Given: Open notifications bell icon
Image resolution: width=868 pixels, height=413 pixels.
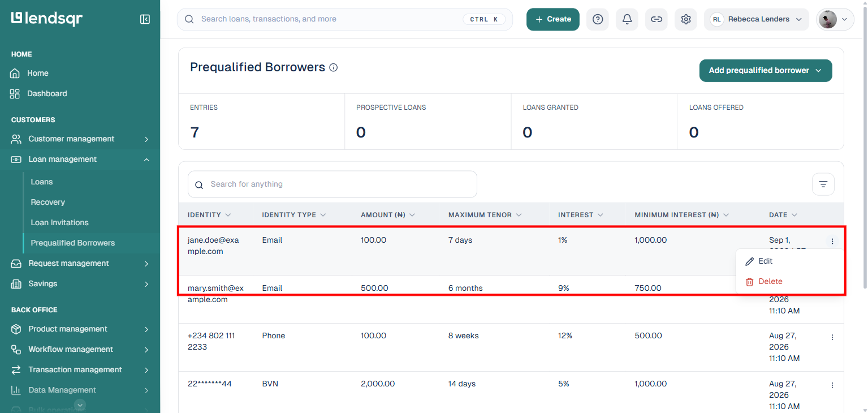Looking at the screenshot, I should (627, 19).
